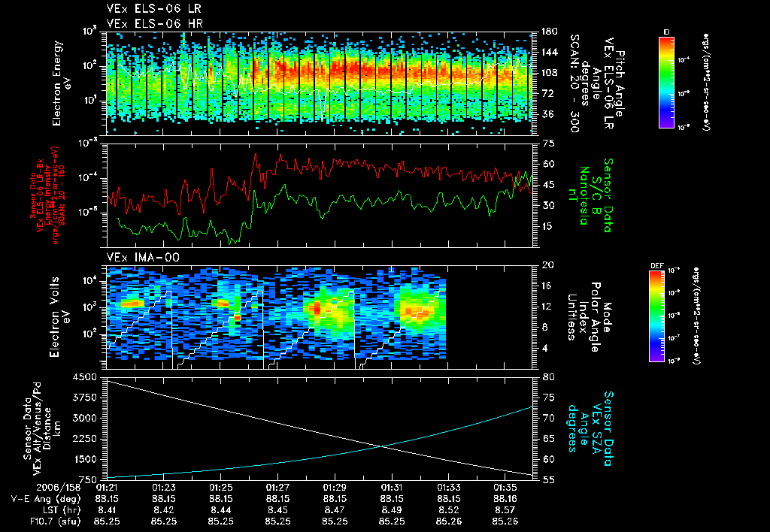Click the '4500' altitude axis tick
The image size is (770, 532).
pyautogui.click(x=84, y=377)
